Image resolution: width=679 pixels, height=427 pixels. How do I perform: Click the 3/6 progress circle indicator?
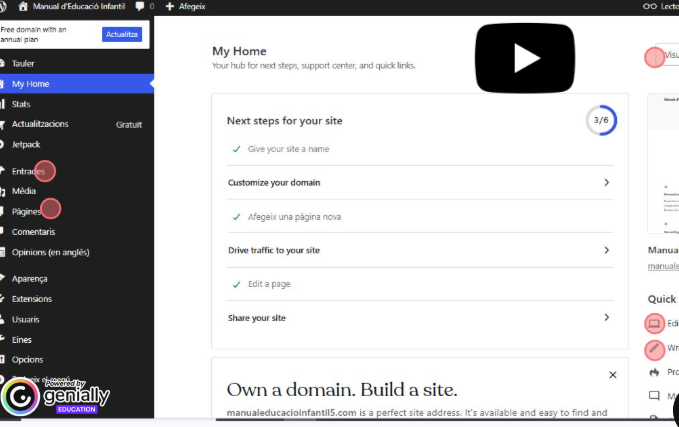pos(601,120)
